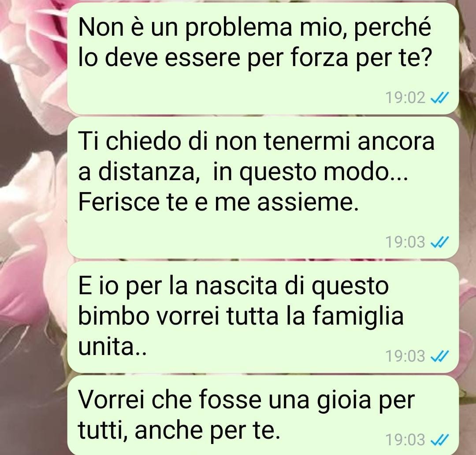Click the text line 'bimbo vorrei tutta la famiglia'
The width and height of the screenshot is (476, 455).
click(x=241, y=316)
